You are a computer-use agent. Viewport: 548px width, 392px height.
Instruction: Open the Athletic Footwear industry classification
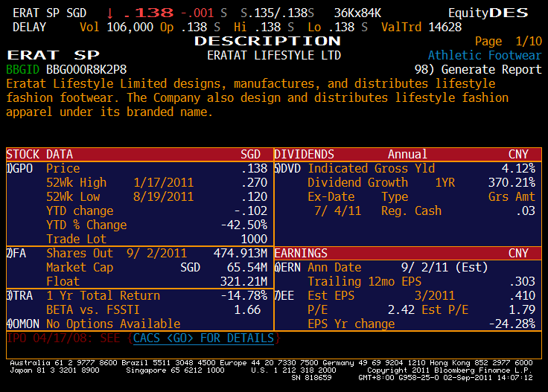(485, 56)
